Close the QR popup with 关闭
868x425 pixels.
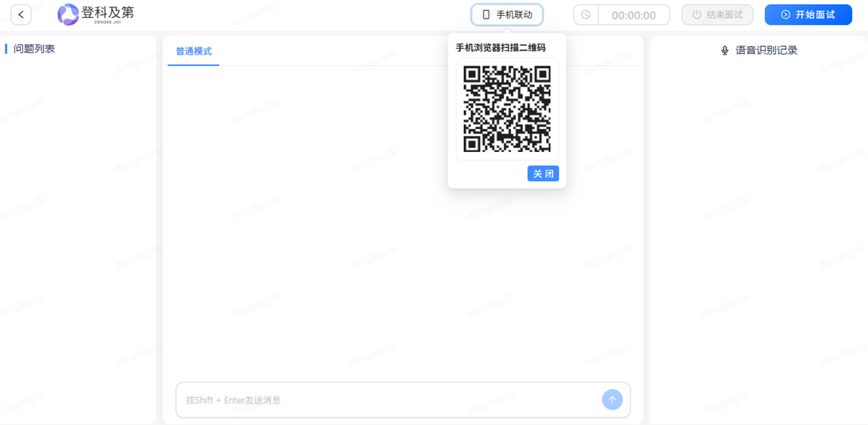(x=543, y=173)
